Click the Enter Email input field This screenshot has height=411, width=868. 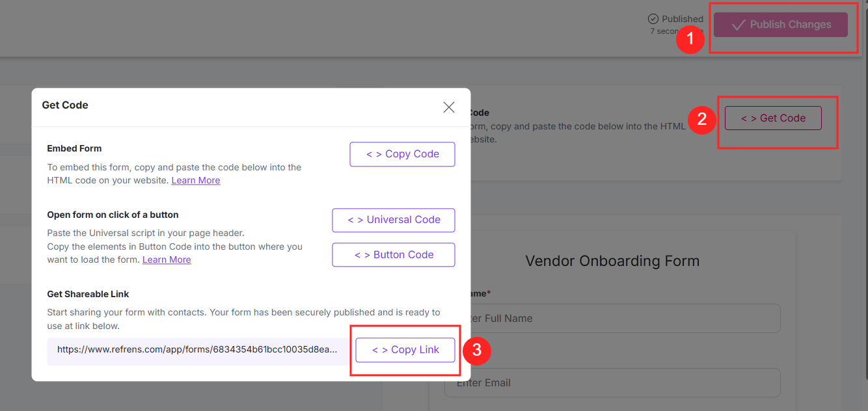coord(612,382)
